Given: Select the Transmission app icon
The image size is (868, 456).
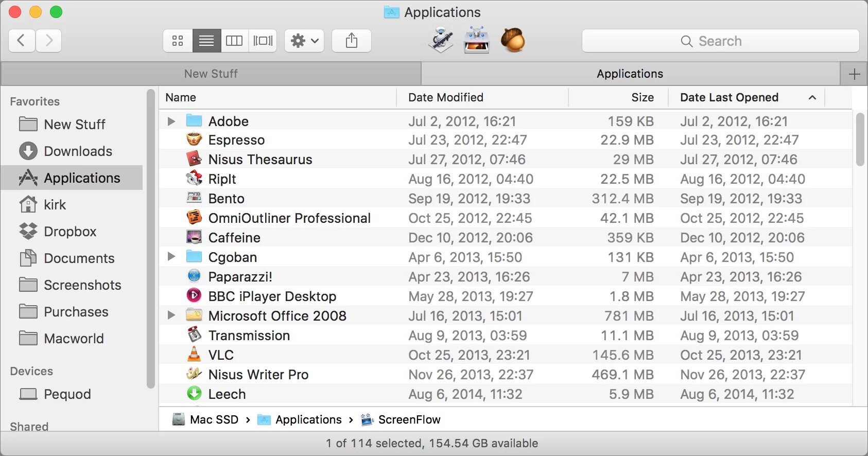Looking at the screenshot, I should [194, 335].
